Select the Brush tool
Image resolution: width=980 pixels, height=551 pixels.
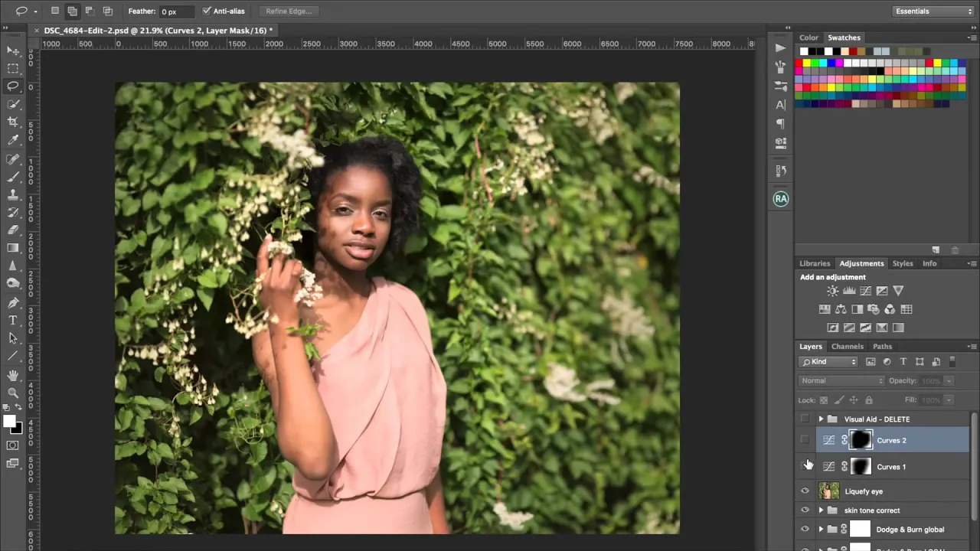coord(13,177)
